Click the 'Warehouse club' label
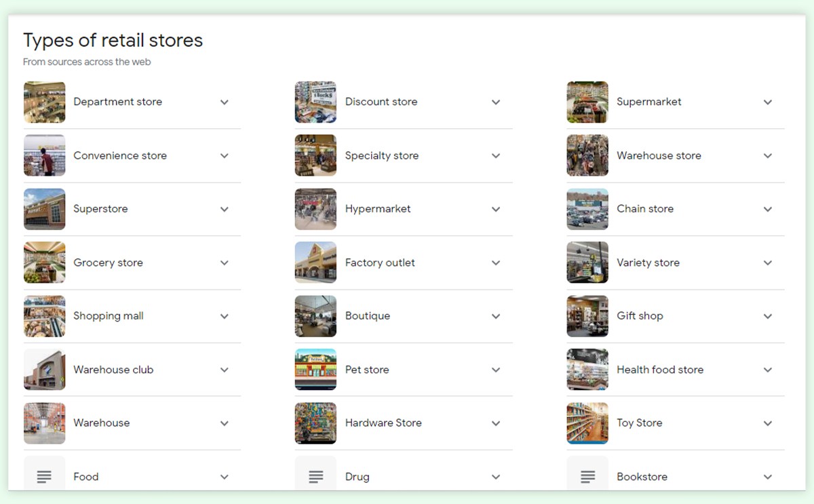814x504 pixels. point(113,370)
